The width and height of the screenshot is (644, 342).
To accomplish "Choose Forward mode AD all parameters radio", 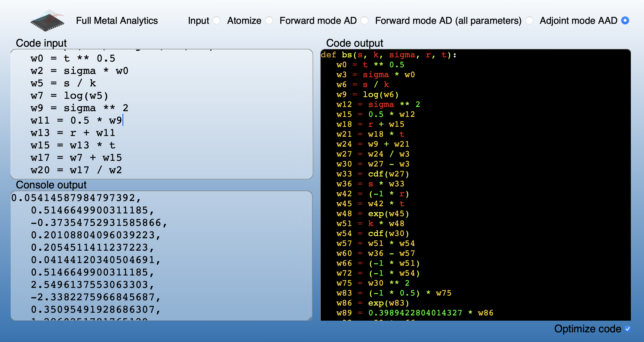I will click(529, 21).
